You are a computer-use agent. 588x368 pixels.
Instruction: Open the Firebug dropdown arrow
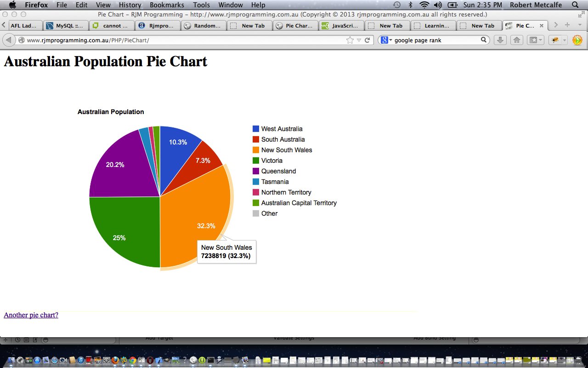pos(565,40)
